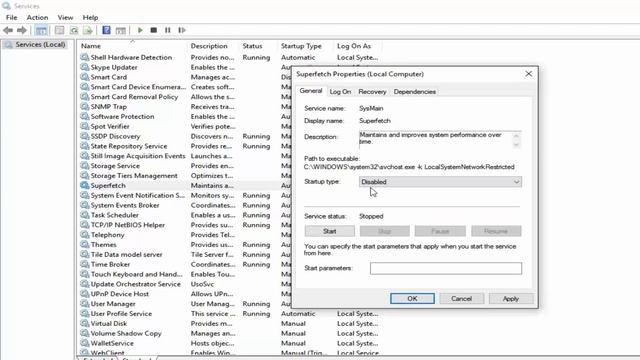This screenshot has width=640, height=360.
Task: Click the Refresh toolbar icon
Action: [74, 30]
